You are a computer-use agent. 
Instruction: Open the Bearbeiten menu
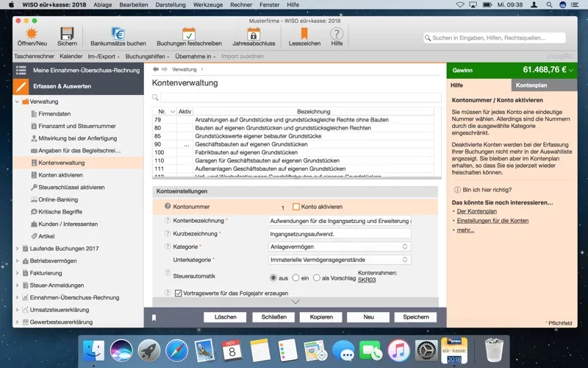134,5
